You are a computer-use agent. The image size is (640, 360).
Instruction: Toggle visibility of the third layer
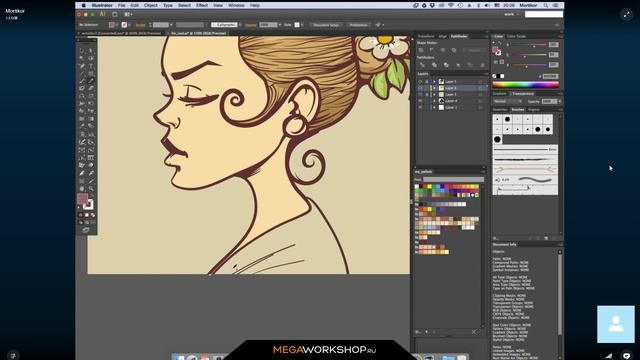(x=420, y=94)
